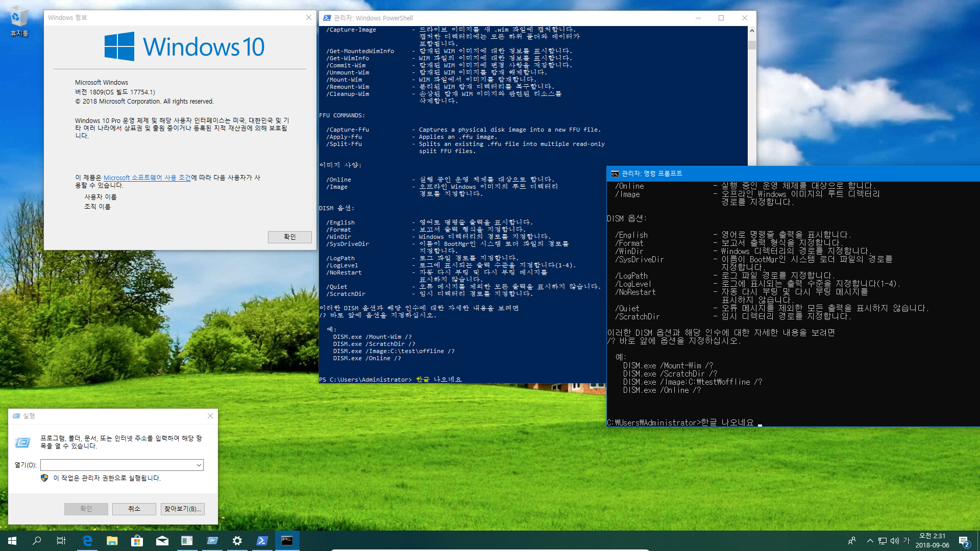The image size is (980, 551).
Task: Click 확인 button in Windows info dialog
Action: pyautogui.click(x=289, y=237)
